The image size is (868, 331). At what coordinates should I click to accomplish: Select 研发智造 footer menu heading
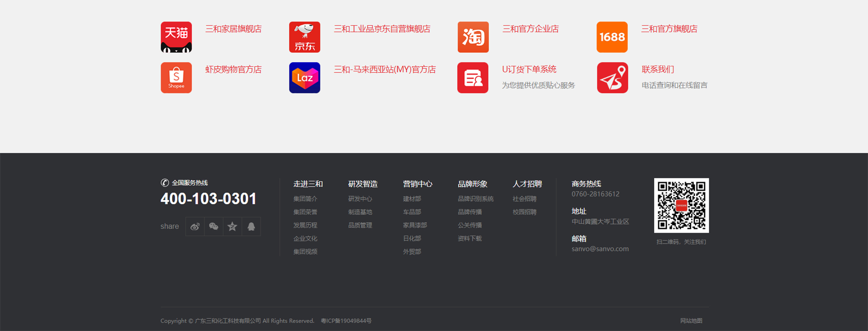[x=363, y=184]
